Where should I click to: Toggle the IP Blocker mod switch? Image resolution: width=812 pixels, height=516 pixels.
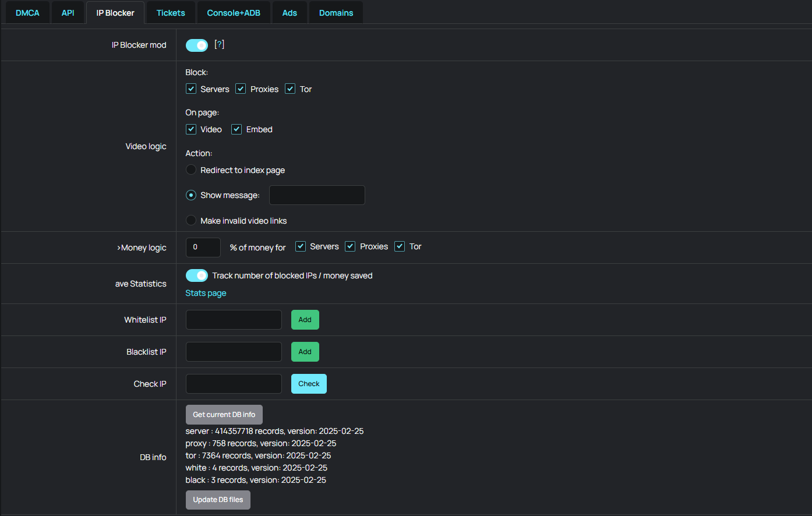[x=197, y=45]
